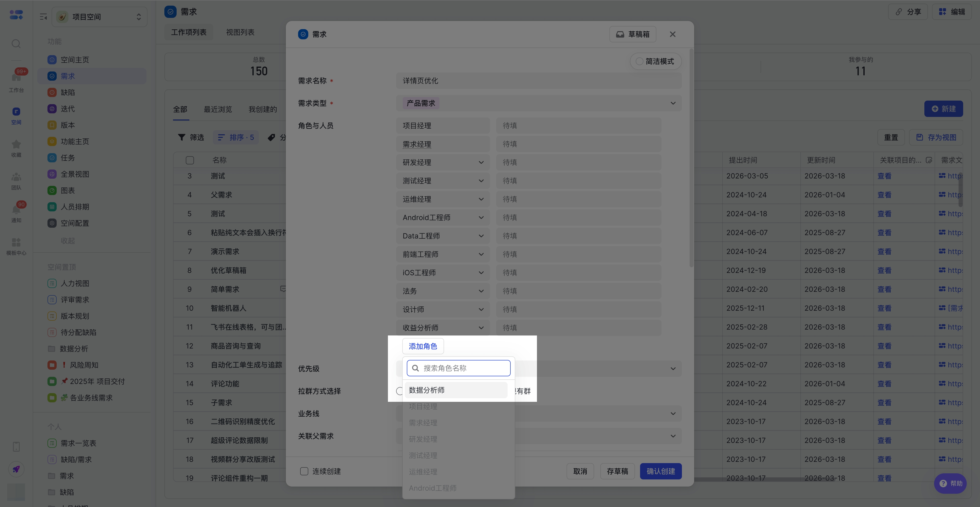Open the 收藏 favorites star icon
The height and width of the screenshot is (507, 980).
tap(16, 148)
